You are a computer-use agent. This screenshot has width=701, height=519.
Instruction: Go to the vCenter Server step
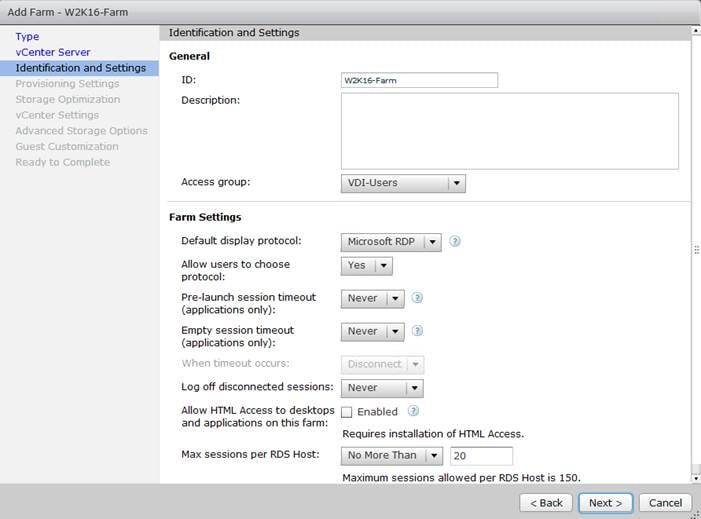click(x=53, y=52)
